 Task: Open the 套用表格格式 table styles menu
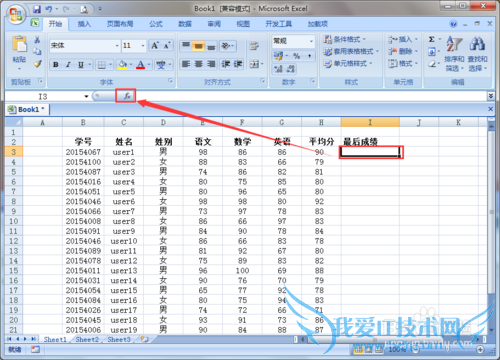[351, 51]
